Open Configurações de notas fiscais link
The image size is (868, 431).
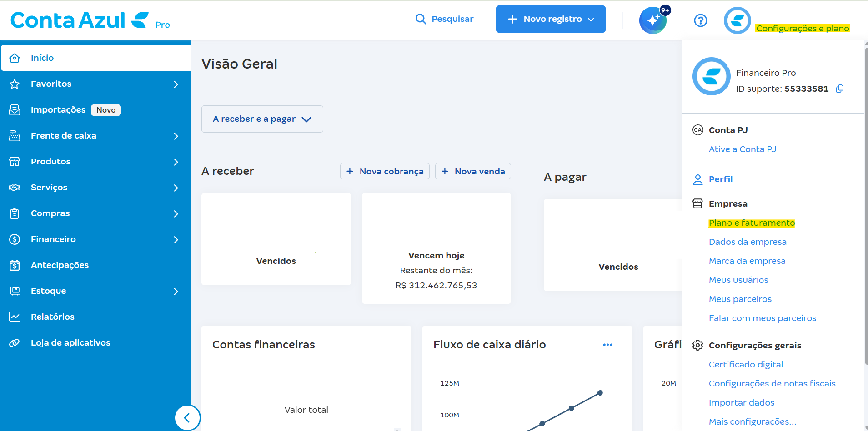point(772,384)
